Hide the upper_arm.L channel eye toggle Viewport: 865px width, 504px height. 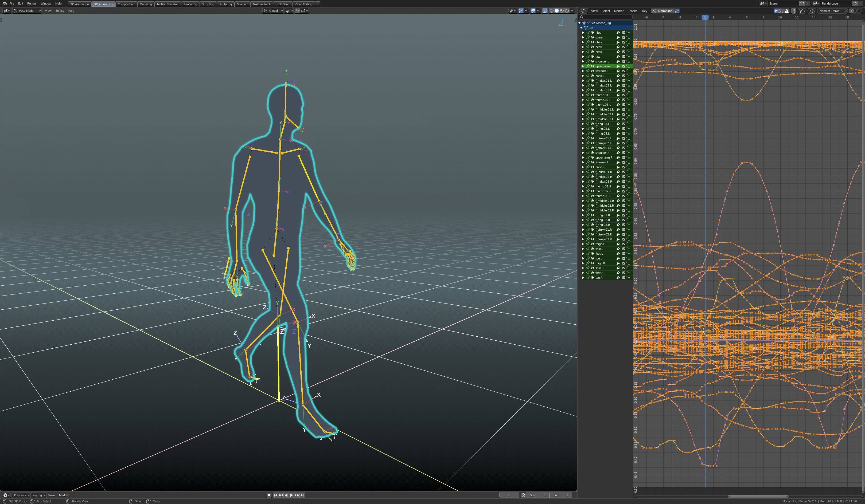pos(593,66)
